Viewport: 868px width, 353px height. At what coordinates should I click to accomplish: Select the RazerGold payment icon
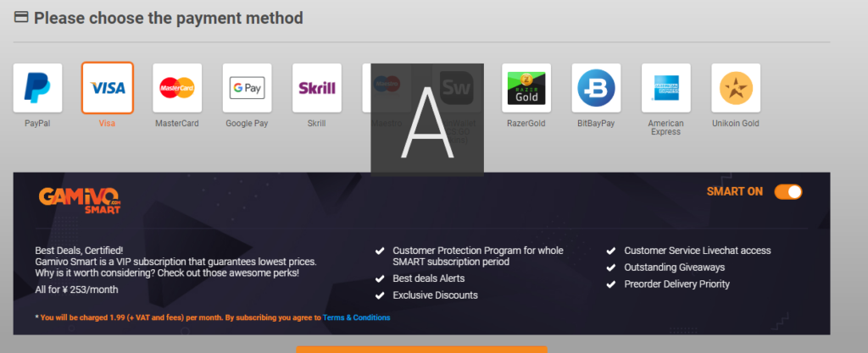(526, 88)
